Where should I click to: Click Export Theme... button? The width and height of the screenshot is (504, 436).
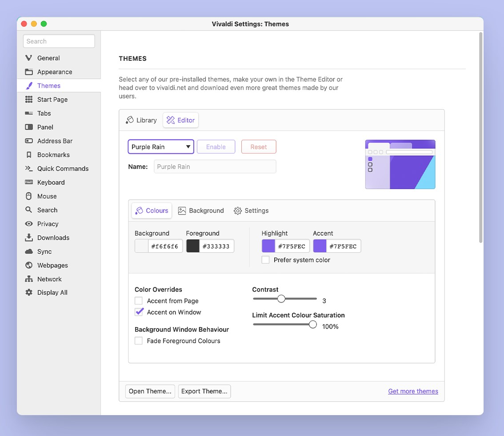204,391
